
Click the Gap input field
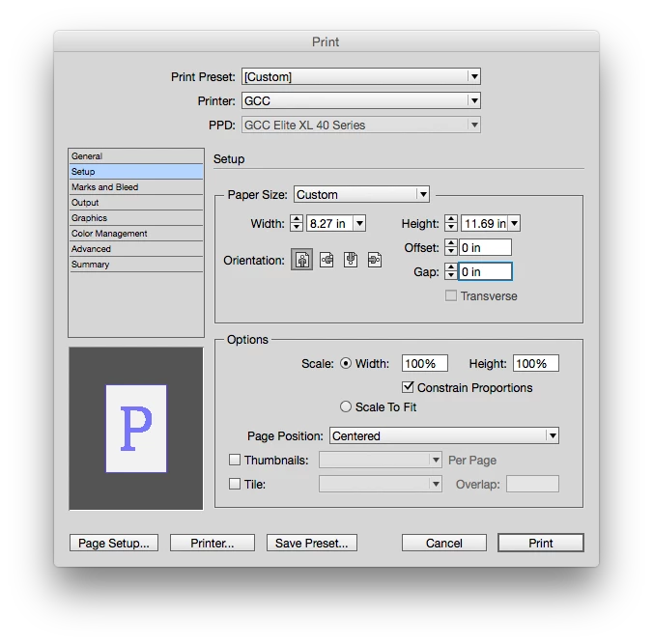pos(485,271)
